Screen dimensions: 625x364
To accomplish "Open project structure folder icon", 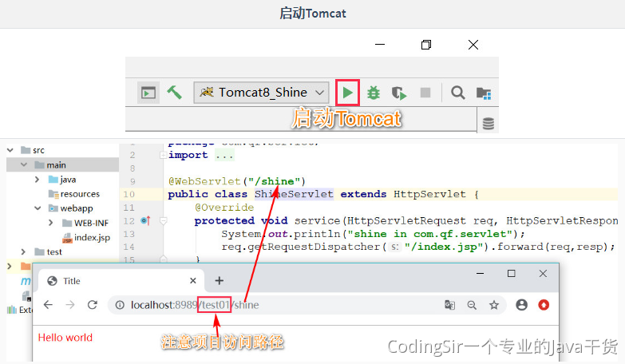I will tap(484, 93).
